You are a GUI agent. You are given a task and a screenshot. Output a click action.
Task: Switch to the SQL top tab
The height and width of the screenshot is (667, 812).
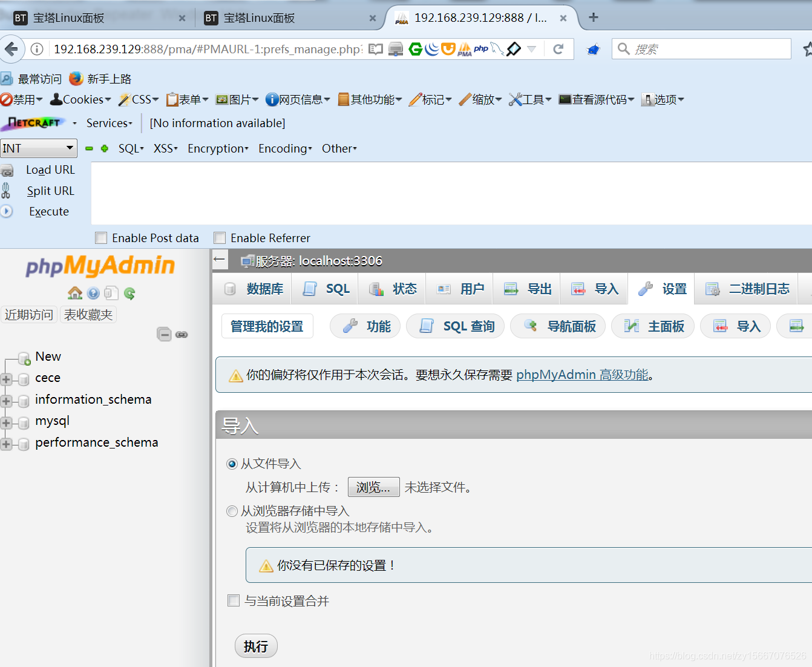pos(326,289)
